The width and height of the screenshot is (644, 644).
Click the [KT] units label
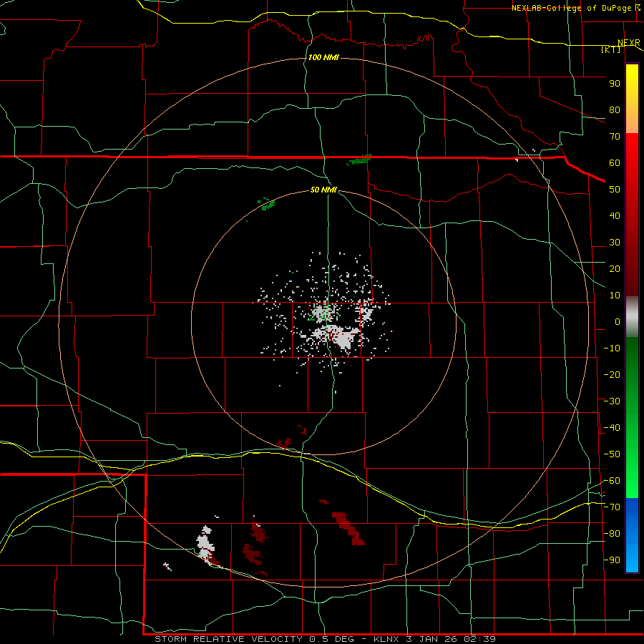(x=611, y=49)
